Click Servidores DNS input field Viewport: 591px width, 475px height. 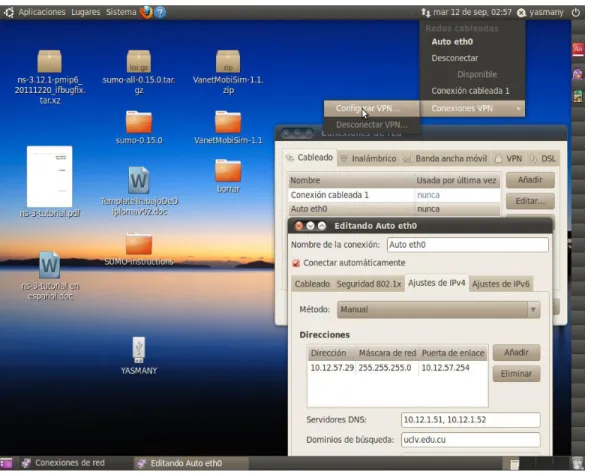(470, 420)
